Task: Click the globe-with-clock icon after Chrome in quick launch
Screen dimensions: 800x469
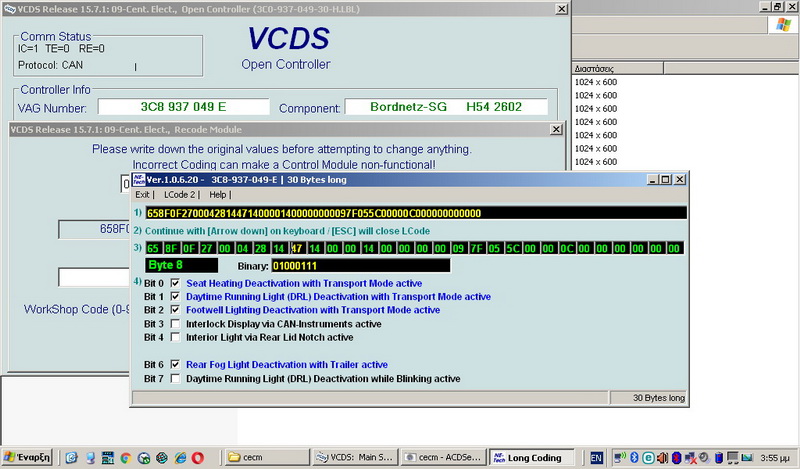Action: click(x=144, y=458)
